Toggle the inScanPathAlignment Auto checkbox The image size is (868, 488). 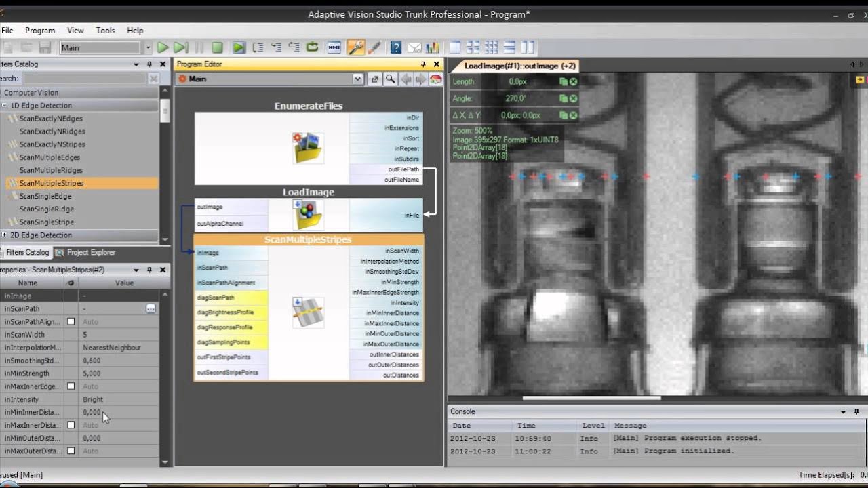(x=71, y=322)
